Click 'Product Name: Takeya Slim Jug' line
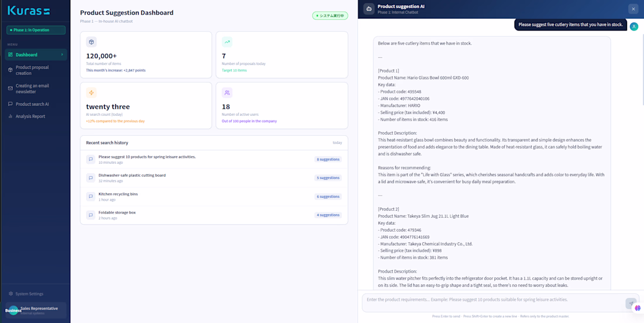The image size is (644, 323). [423, 216]
